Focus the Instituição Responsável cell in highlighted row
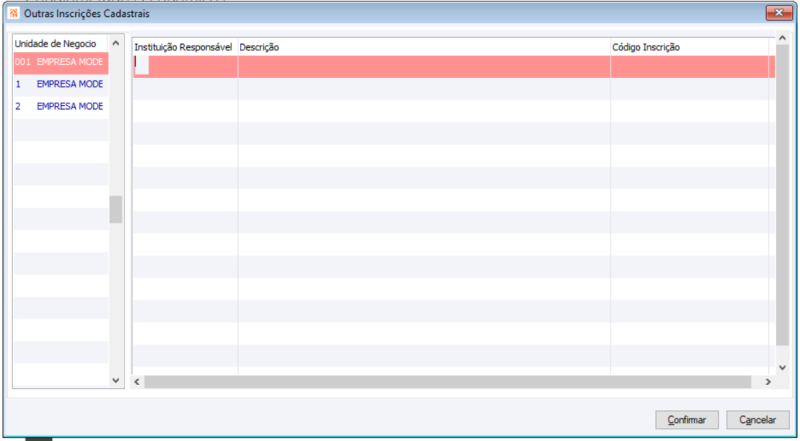 (x=185, y=66)
